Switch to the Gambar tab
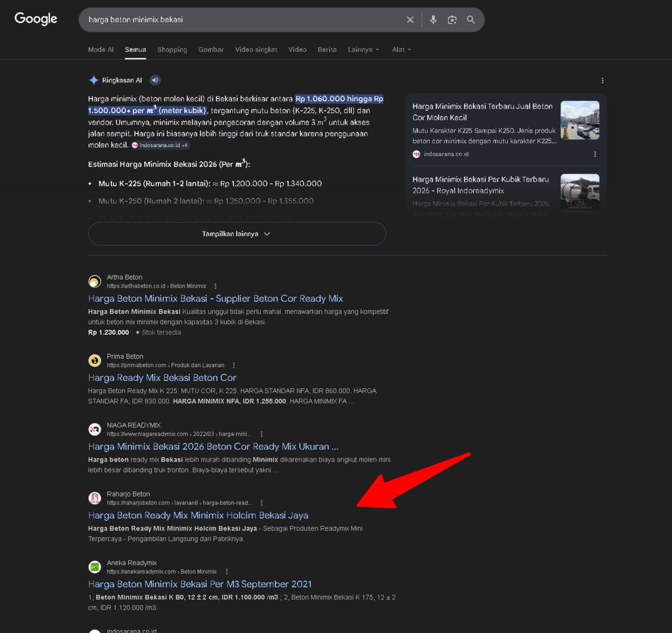 [211, 50]
